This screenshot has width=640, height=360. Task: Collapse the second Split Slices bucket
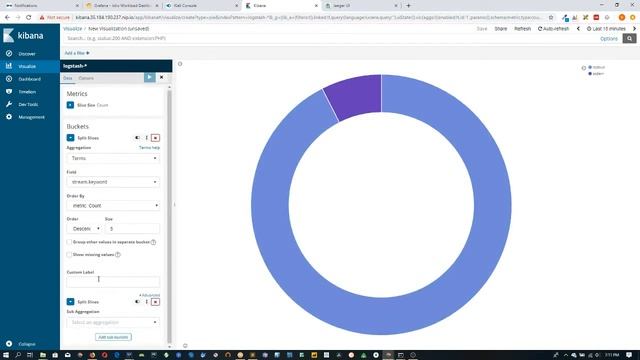tap(70, 302)
